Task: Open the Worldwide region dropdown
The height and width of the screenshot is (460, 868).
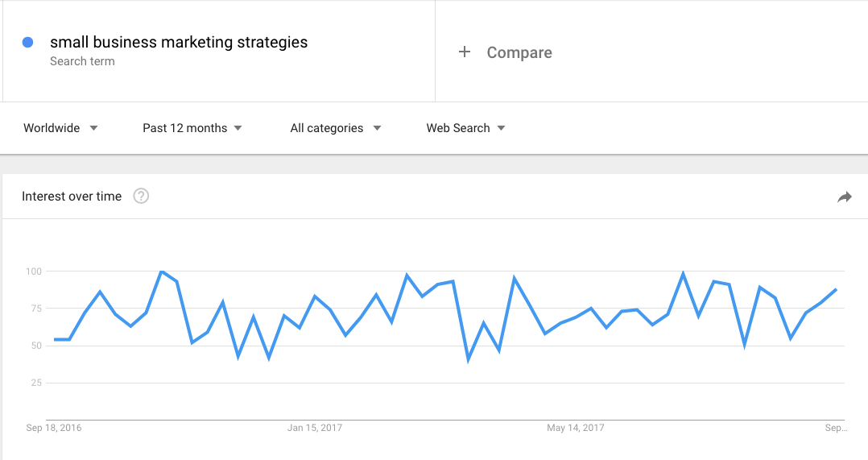Action: [60, 128]
